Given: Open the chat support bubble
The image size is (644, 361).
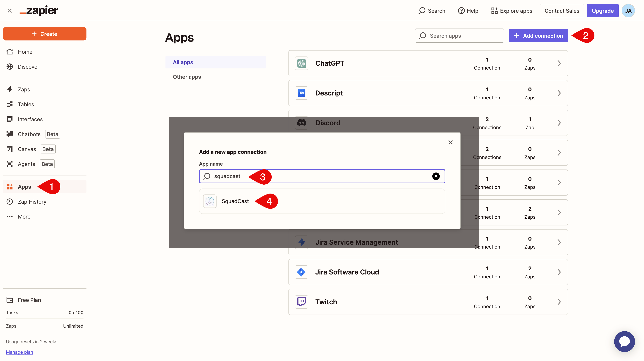Looking at the screenshot, I should (624, 341).
